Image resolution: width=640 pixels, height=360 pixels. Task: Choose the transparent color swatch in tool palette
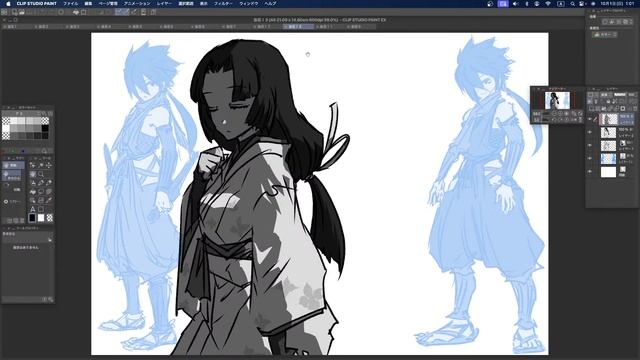click(x=49, y=218)
